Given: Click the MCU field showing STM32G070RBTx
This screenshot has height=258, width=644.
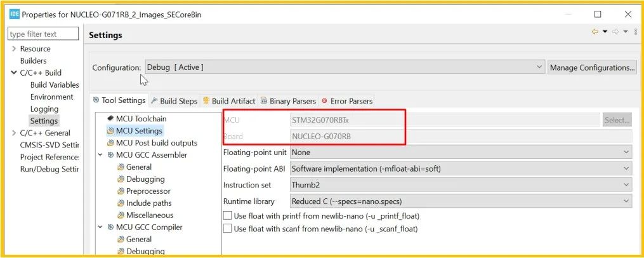Looking at the screenshot, I should [445, 120].
